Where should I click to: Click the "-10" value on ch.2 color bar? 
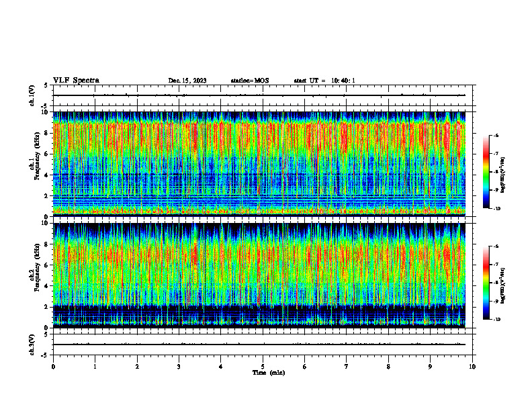coord(497,320)
